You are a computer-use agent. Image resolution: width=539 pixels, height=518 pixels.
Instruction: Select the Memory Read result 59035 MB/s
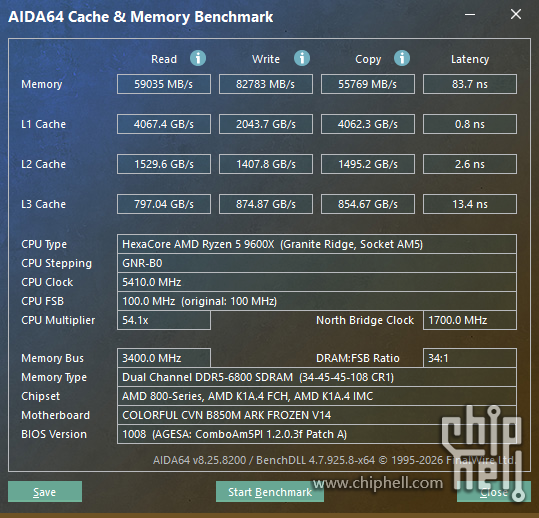point(164,84)
